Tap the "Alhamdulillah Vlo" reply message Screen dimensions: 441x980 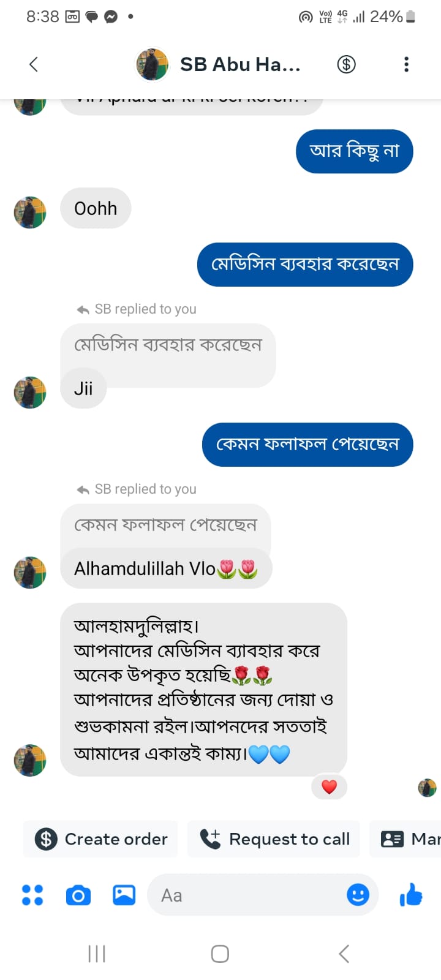[x=165, y=569]
